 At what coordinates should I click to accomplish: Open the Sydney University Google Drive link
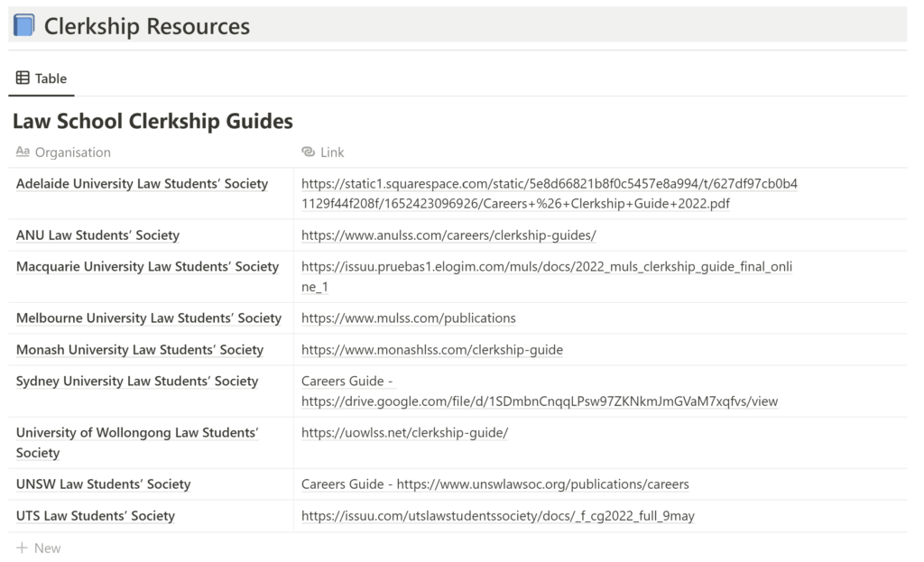(540, 401)
